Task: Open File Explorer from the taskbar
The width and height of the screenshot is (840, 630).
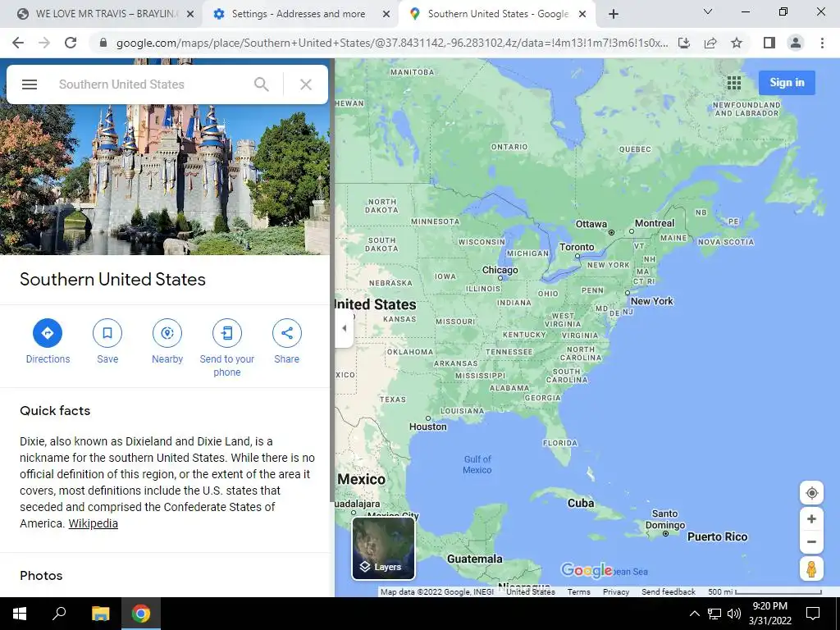Action: point(100,614)
